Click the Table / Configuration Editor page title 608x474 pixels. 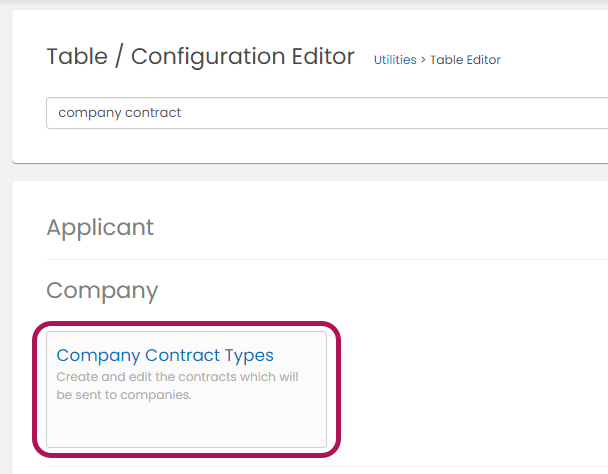point(200,57)
